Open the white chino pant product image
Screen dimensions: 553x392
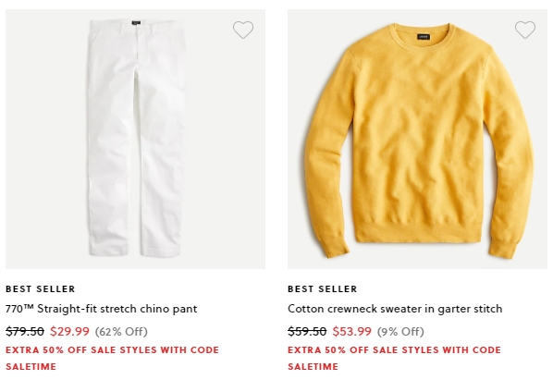[135, 139]
